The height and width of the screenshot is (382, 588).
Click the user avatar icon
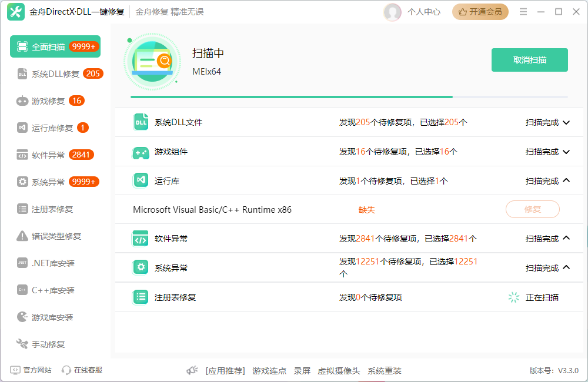point(392,12)
